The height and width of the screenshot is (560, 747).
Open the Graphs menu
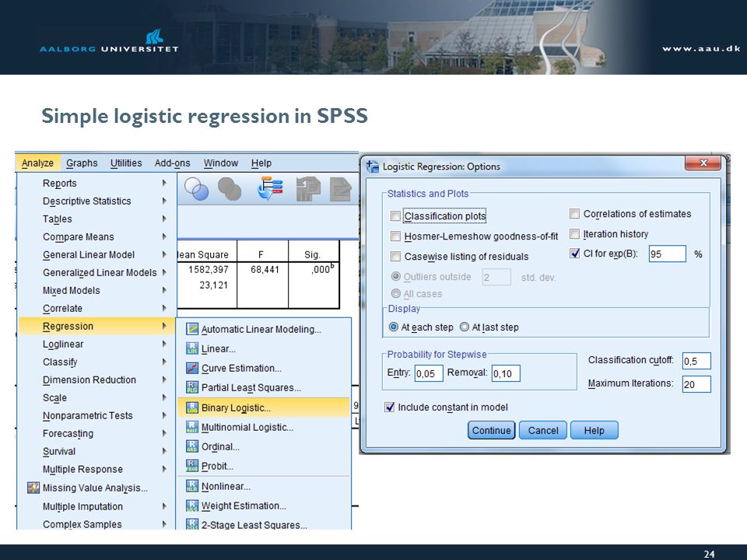click(x=82, y=163)
